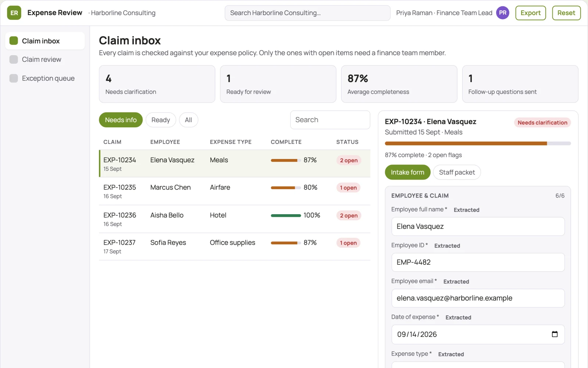Select claim EXP-10235 row
The image size is (588, 368).
coord(234,191)
